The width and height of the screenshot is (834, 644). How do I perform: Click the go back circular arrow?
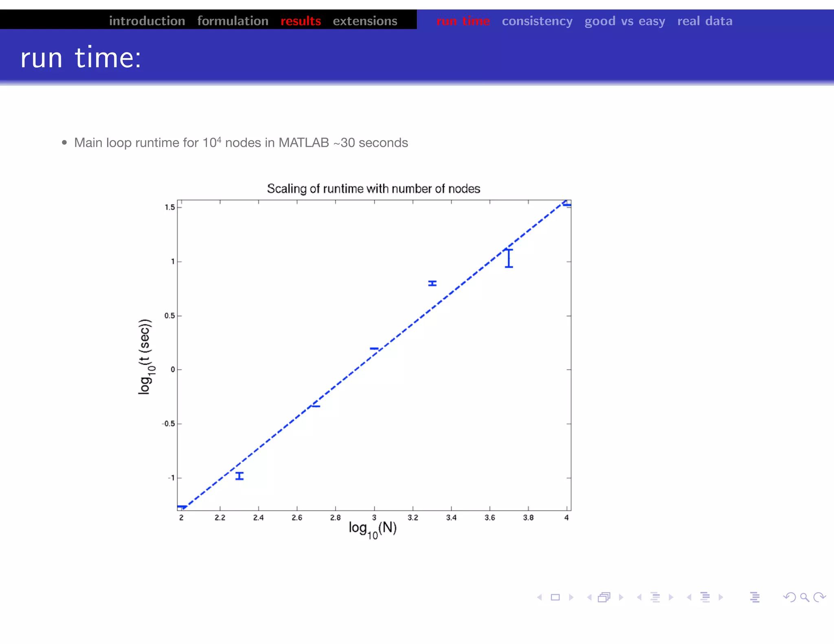[789, 597]
